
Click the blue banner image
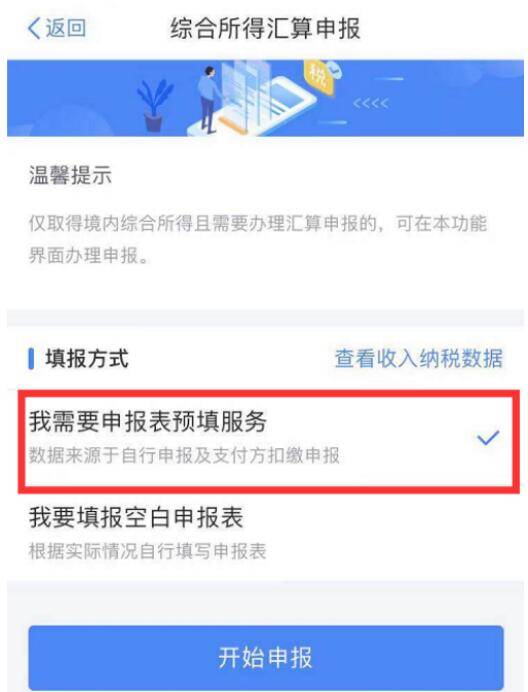tap(265, 98)
